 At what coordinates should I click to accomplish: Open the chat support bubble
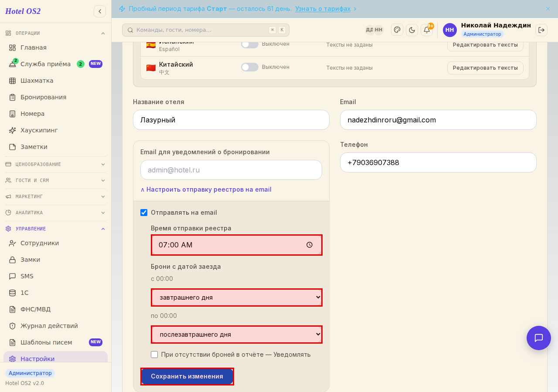539,338
